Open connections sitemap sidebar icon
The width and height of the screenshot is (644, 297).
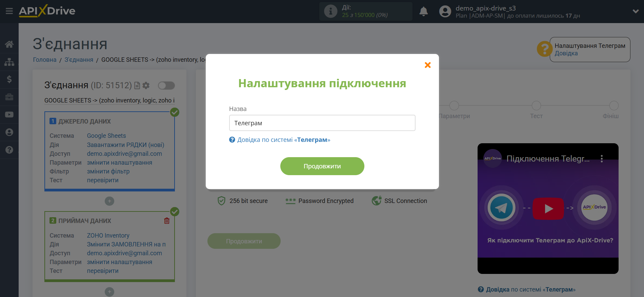9,62
